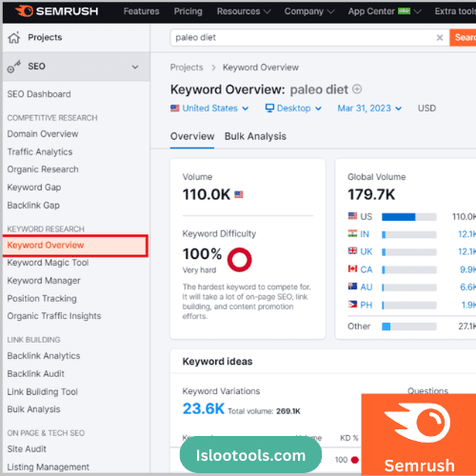476x476 pixels.
Task: Click the US volume bar in Global Volume
Action: (409, 217)
